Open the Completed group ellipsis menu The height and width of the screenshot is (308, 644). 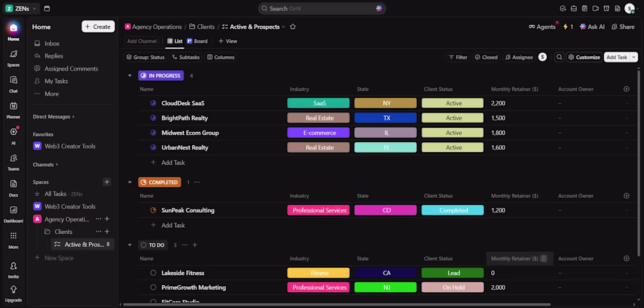pos(197,182)
